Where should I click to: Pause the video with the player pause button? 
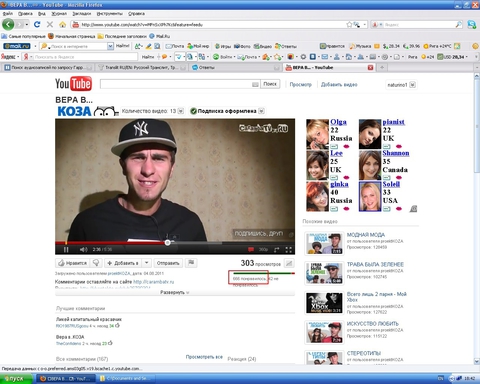click(66, 249)
